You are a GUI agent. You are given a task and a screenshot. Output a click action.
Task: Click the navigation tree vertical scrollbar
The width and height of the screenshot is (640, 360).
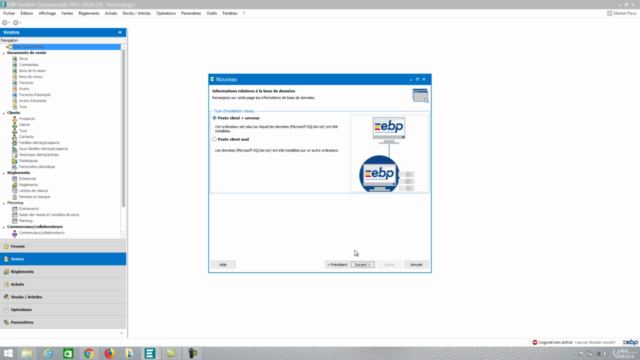click(x=123, y=129)
